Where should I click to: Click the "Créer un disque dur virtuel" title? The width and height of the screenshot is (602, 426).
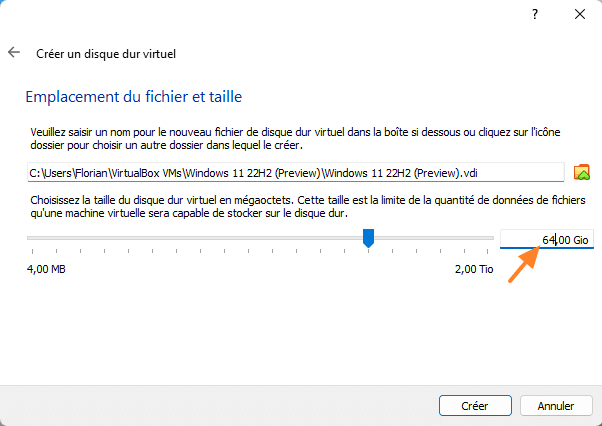pyautogui.click(x=106, y=53)
